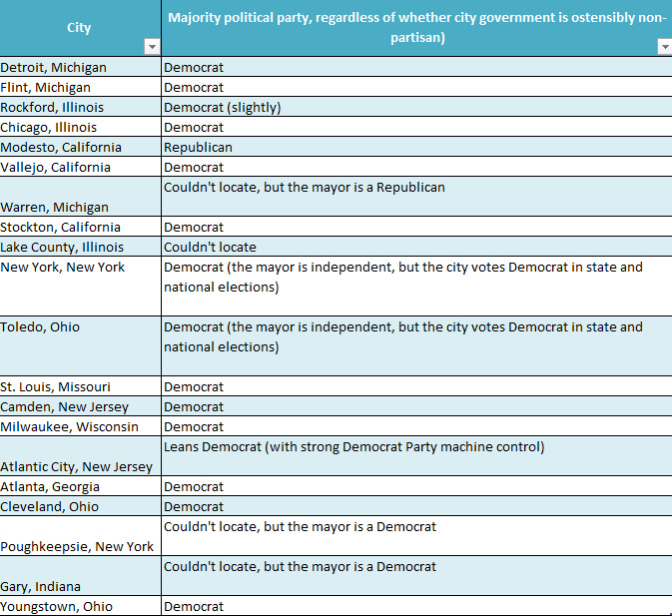Select the Flint, Michigan cell
Image resolution: width=672 pixels, height=616 pixels.
[x=80, y=87]
